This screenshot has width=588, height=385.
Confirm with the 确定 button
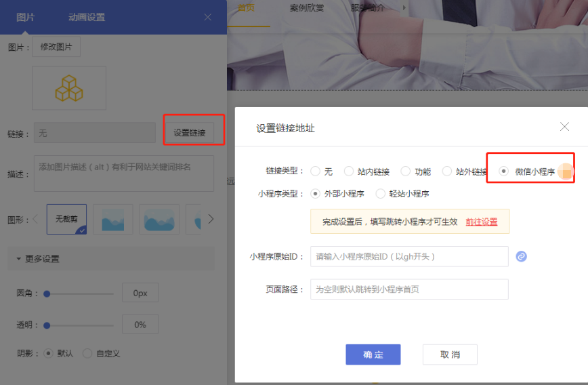373,354
